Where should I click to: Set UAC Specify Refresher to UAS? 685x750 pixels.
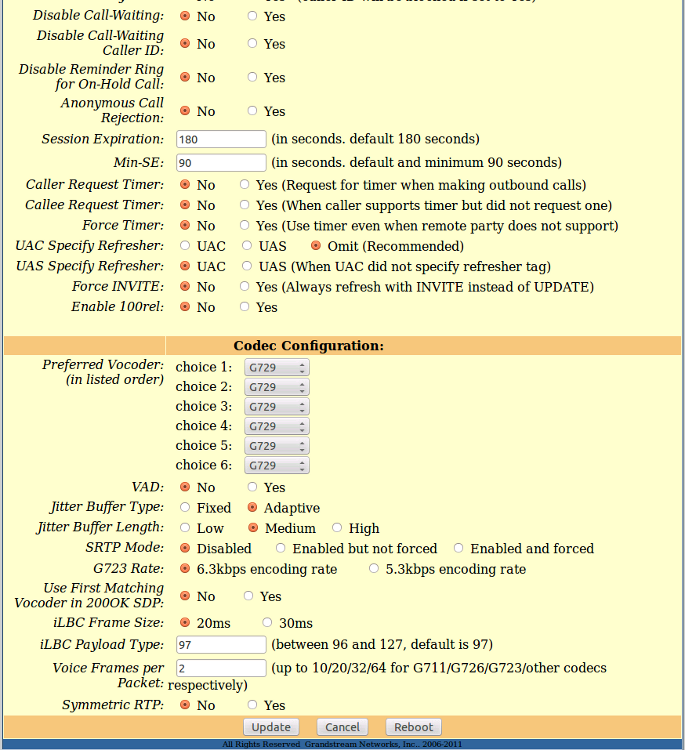[247, 245]
